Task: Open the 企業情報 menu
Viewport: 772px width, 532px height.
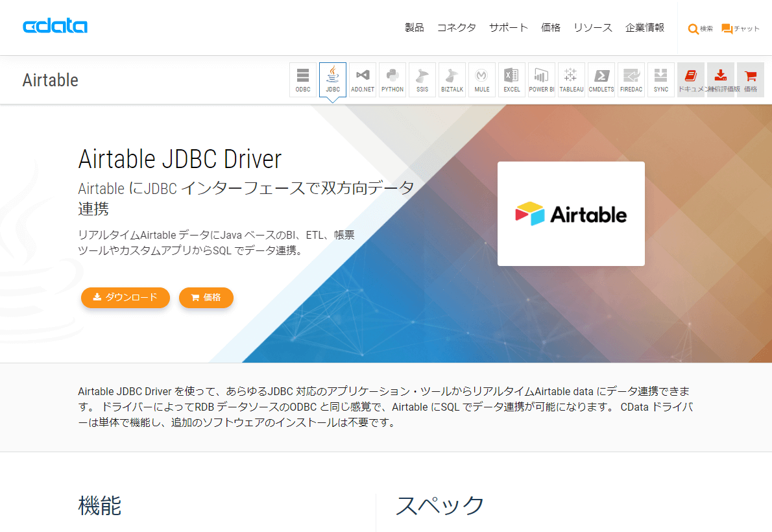Action: 644,28
